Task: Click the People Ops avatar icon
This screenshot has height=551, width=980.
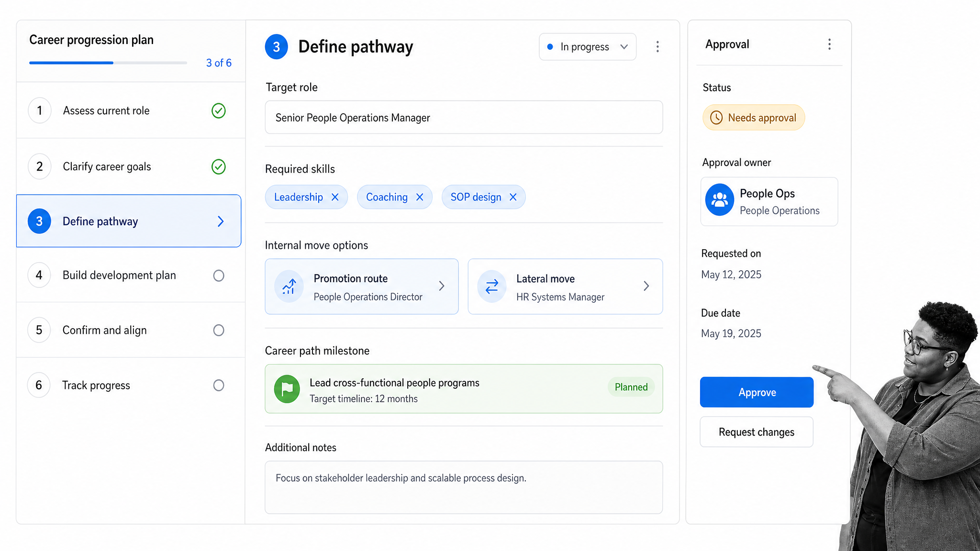Action: coord(720,200)
